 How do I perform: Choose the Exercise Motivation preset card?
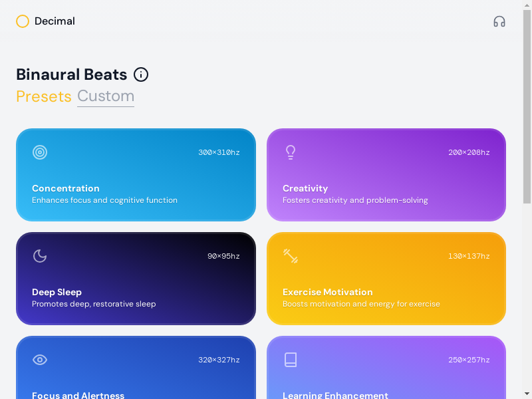tap(386, 279)
